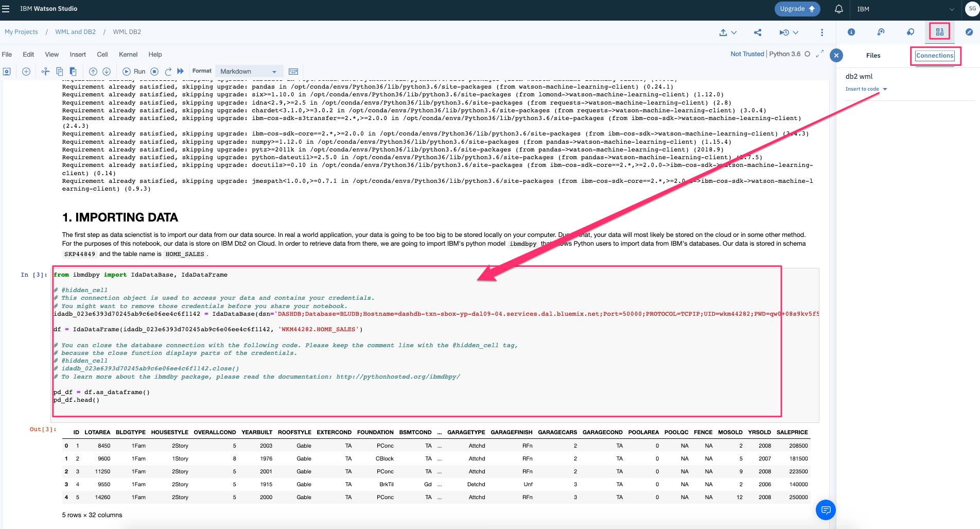Open the Cell menu
This screenshot has width=980, height=529.
(x=102, y=55)
